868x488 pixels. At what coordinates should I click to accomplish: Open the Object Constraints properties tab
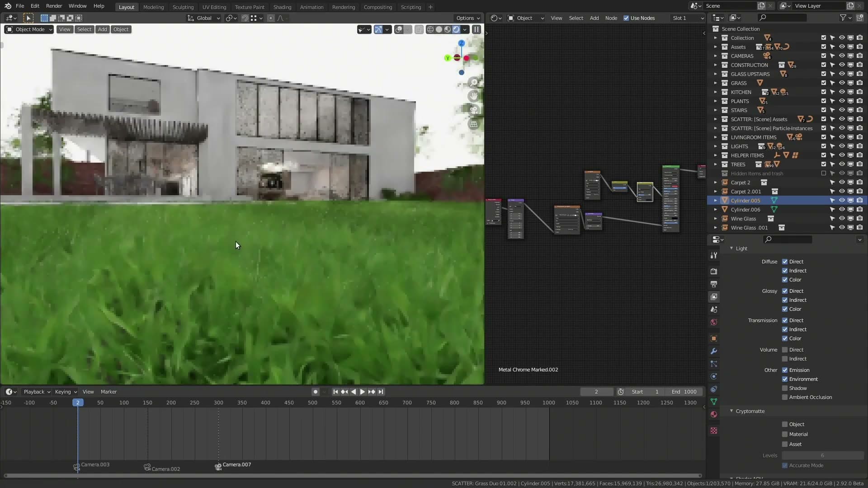pyautogui.click(x=714, y=389)
